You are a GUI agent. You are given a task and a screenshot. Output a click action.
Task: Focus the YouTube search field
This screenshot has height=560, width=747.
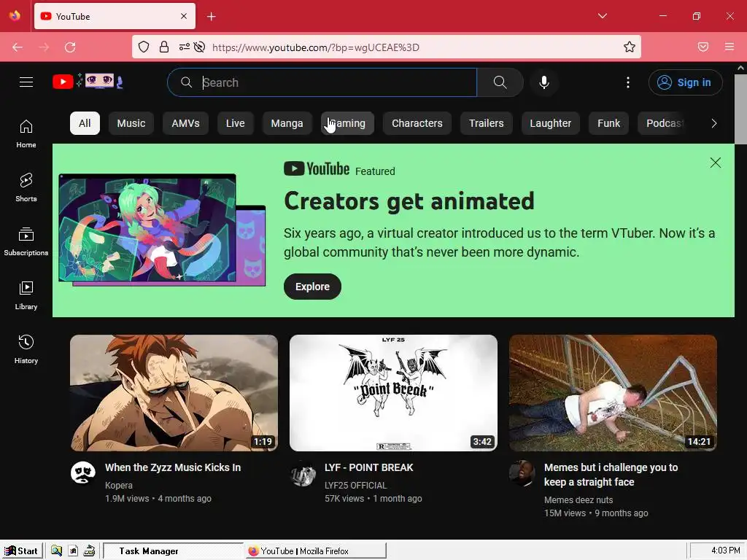[x=322, y=82]
